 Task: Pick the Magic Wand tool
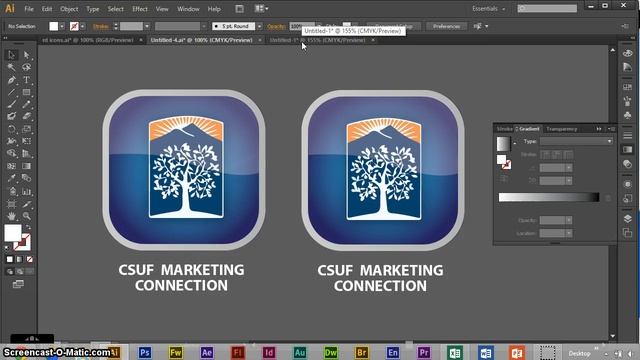pyautogui.click(x=11, y=67)
